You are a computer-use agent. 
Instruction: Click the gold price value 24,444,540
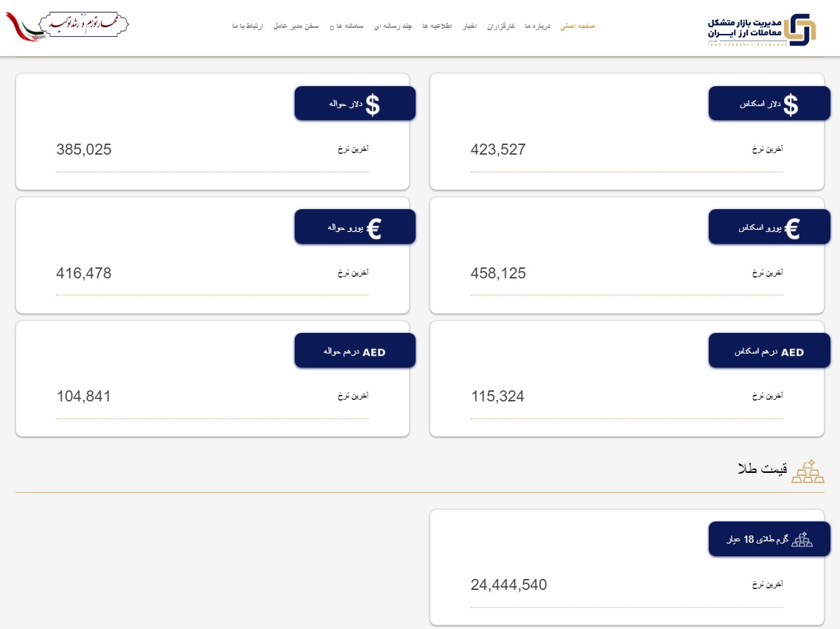point(508,585)
